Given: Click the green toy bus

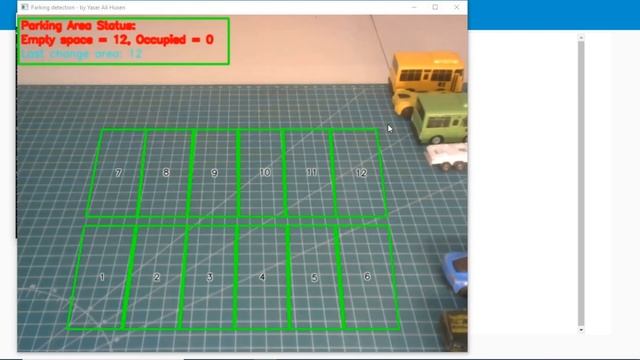Looking at the screenshot, I should pyautogui.click(x=440, y=118).
